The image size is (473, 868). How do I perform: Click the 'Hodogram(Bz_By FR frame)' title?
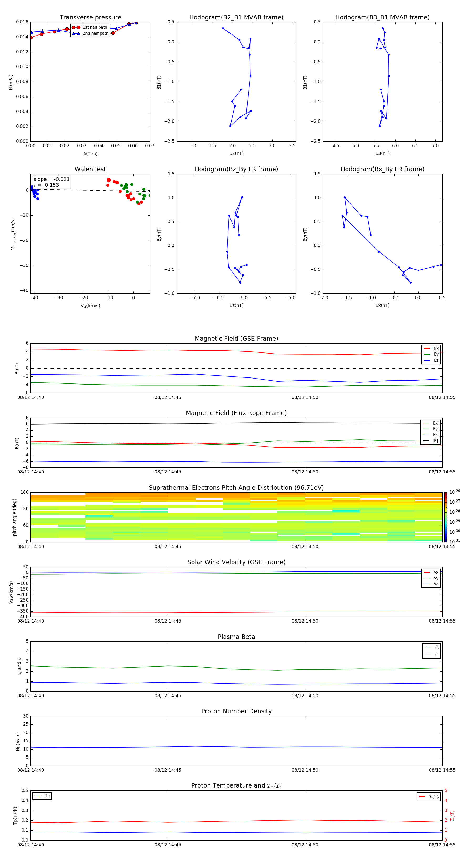click(x=236, y=169)
